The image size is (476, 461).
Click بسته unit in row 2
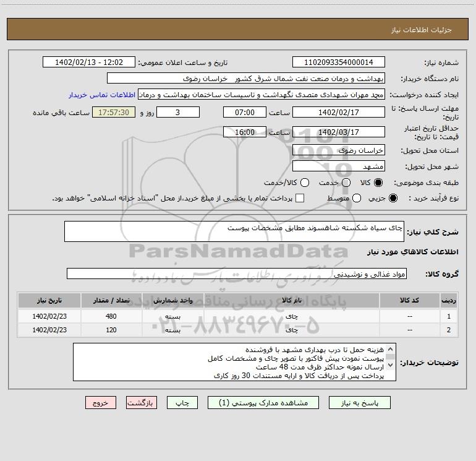click(x=172, y=330)
